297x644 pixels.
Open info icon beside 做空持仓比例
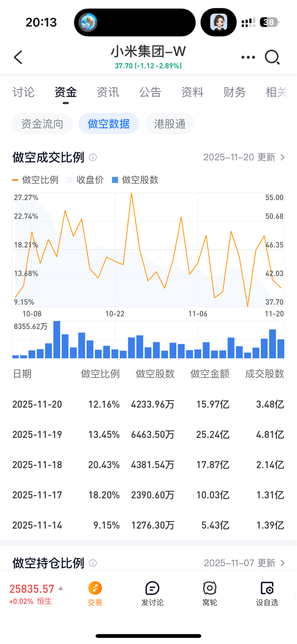point(93,563)
